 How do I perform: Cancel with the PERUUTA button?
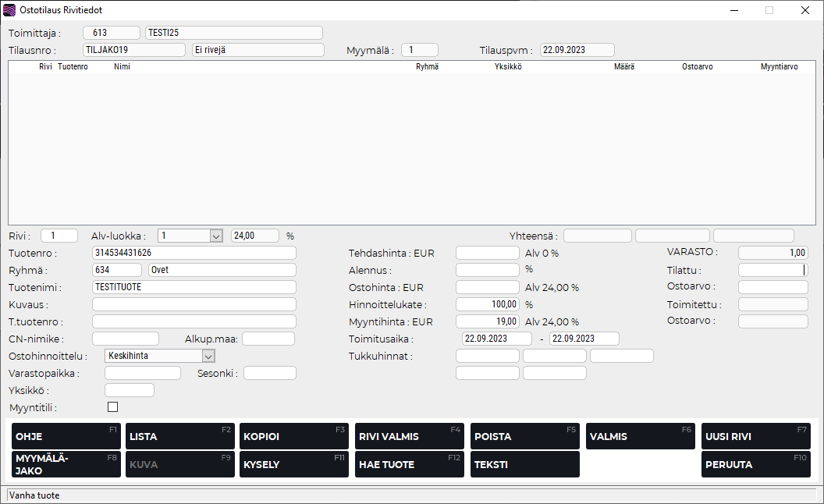coord(755,464)
